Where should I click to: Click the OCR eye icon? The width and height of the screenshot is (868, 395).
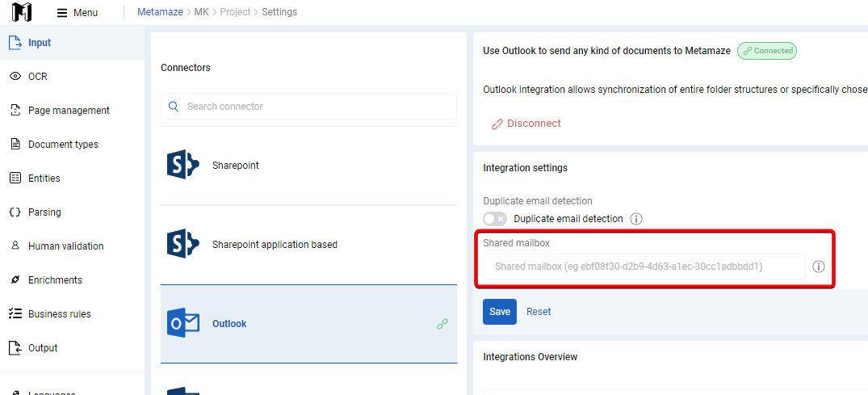(x=15, y=77)
